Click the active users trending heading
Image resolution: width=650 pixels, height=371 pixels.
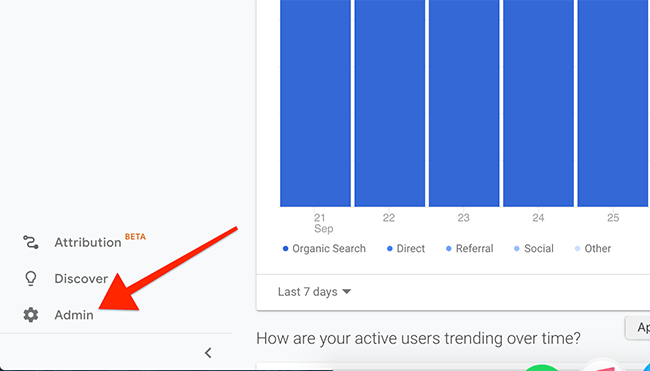pyautogui.click(x=418, y=339)
